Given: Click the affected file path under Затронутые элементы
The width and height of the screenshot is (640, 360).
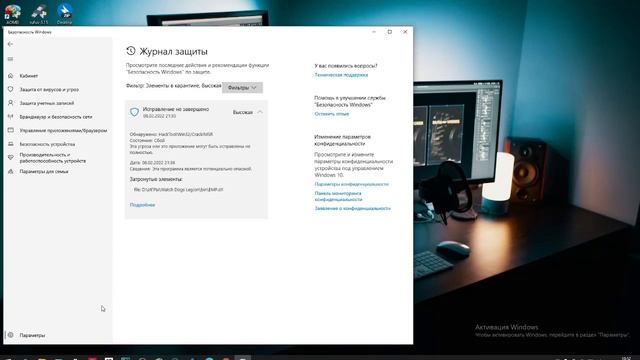Looking at the screenshot, I should (x=178, y=190).
